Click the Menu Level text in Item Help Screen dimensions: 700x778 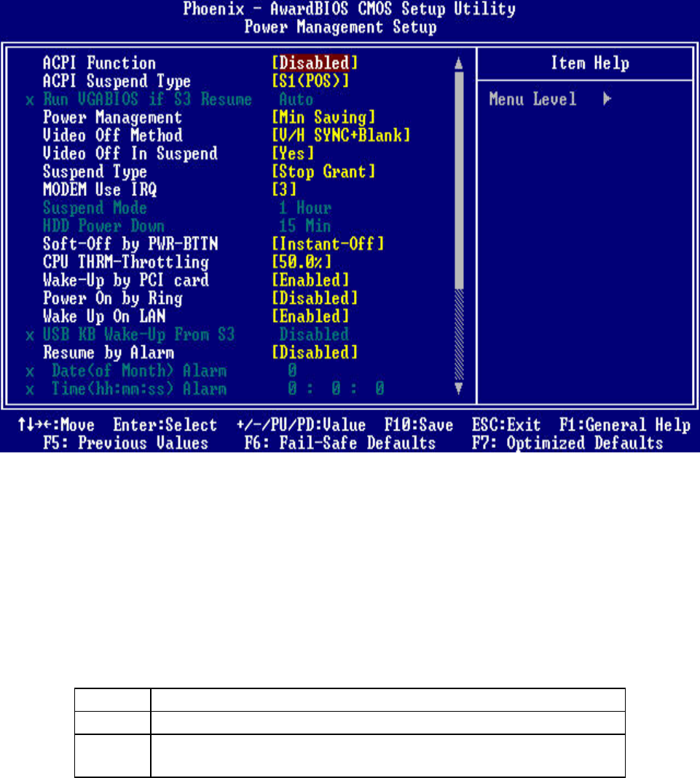[x=532, y=99]
